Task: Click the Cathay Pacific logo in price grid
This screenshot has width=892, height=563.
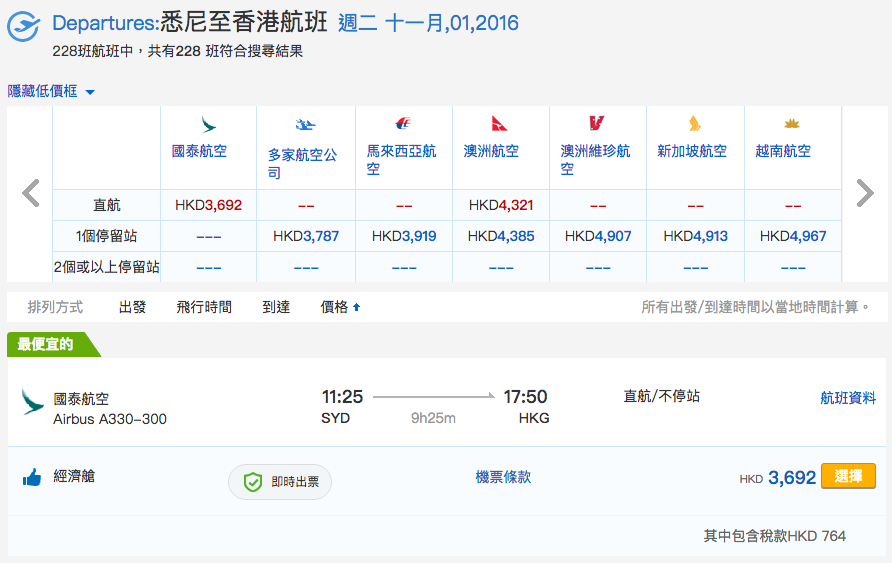Action: (x=209, y=124)
